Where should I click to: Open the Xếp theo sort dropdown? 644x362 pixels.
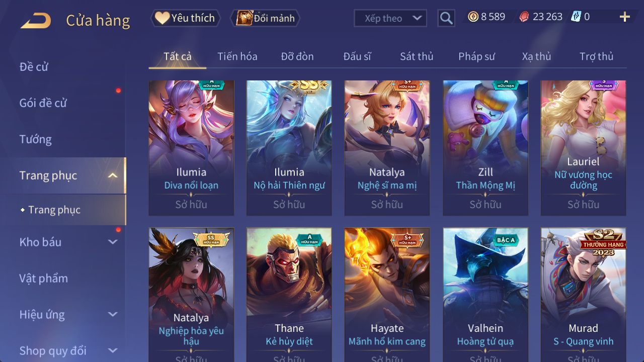(390, 18)
